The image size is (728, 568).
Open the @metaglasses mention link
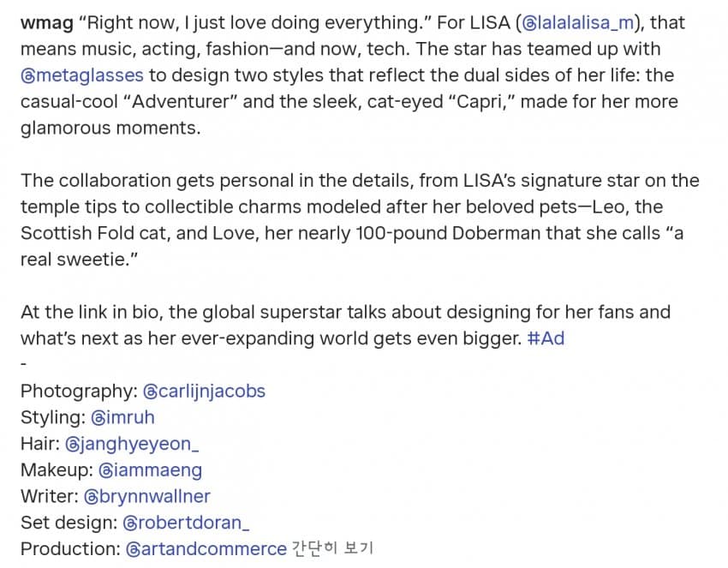82,75
